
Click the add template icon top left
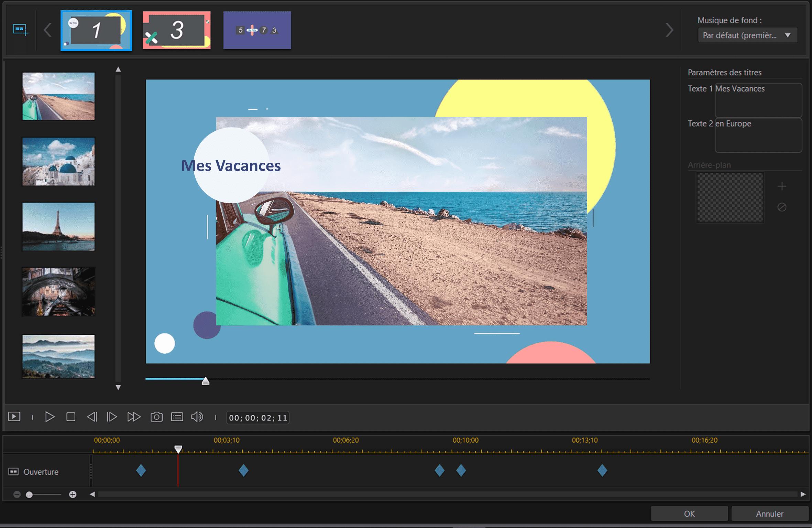click(19, 30)
